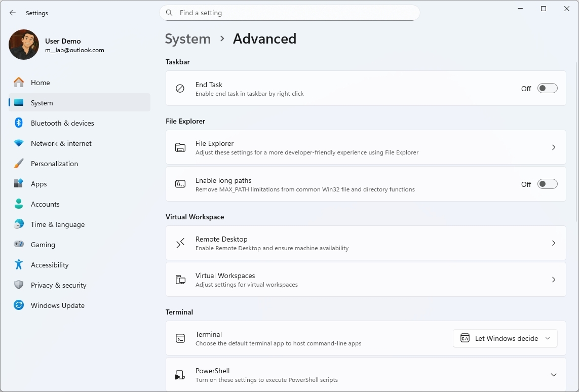Select Apps in the sidebar
Image resolution: width=579 pixels, height=392 pixels.
(39, 184)
